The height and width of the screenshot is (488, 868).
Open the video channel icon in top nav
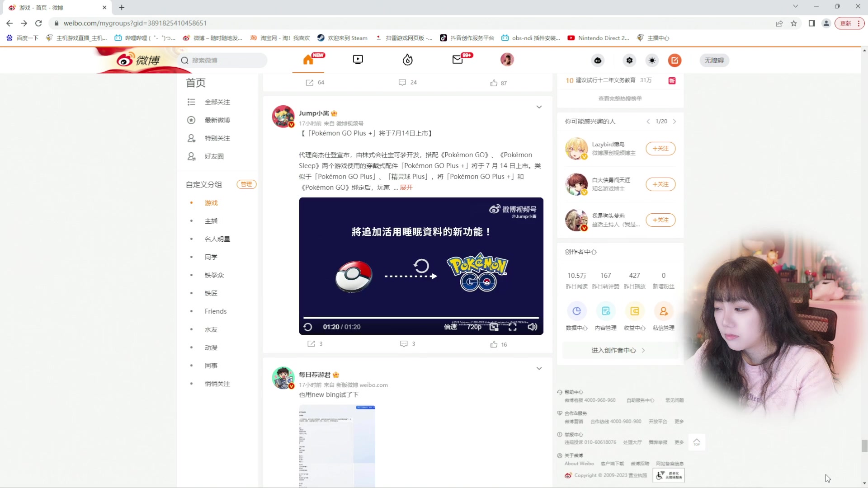tap(358, 60)
